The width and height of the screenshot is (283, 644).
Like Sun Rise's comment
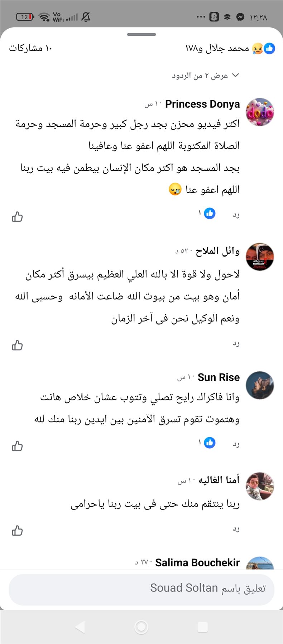(x=17, y=446)
